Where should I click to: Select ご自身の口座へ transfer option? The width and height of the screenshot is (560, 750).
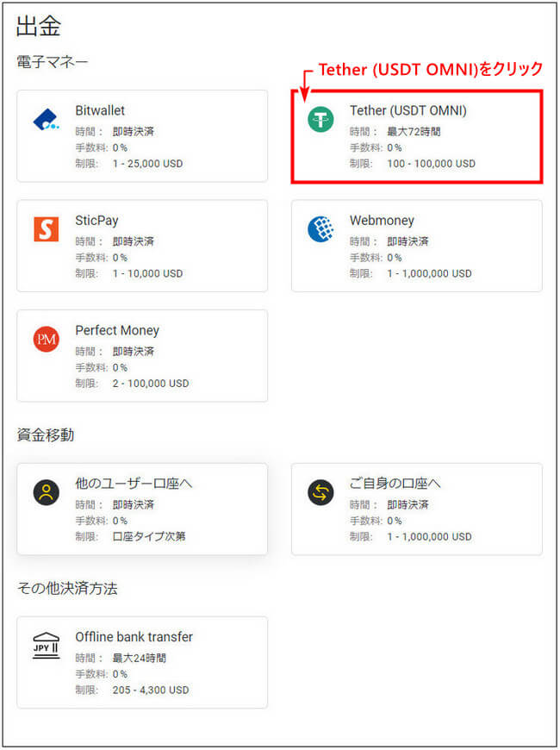pyautogui.click(x=416, y=509)
